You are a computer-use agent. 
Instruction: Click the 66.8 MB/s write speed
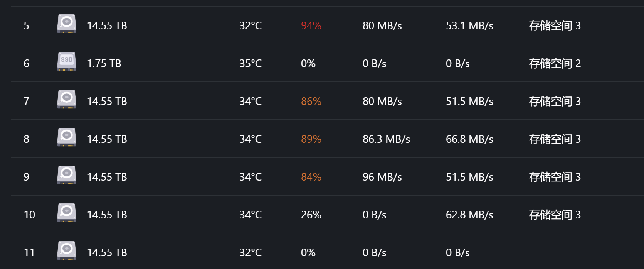point(469,139)
